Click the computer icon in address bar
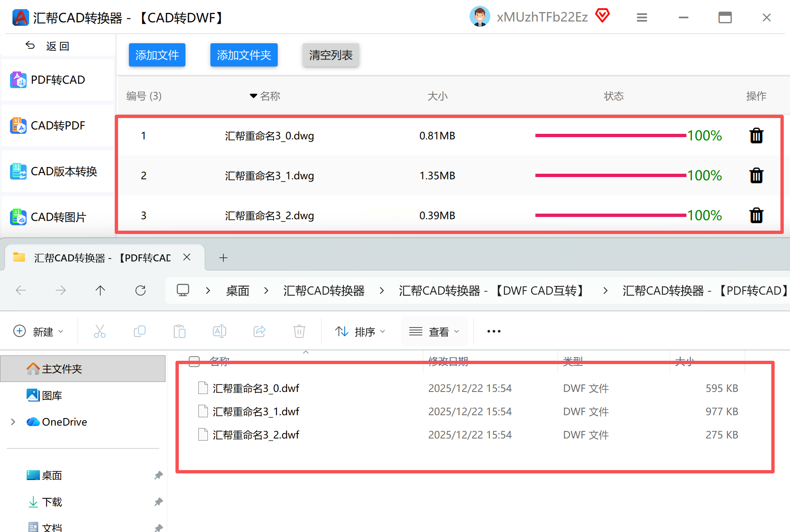 [x=183, y=290]
